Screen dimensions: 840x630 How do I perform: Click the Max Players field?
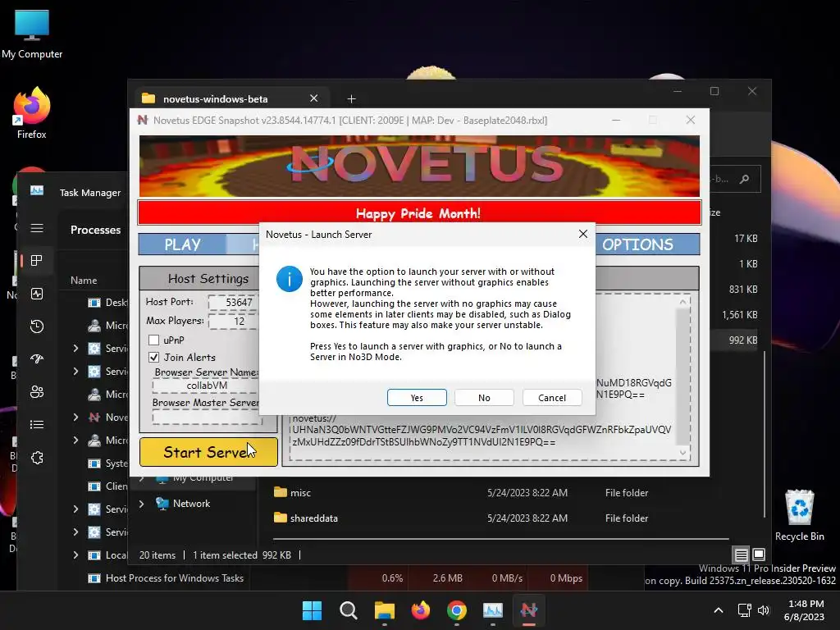(x=234, y=321)
